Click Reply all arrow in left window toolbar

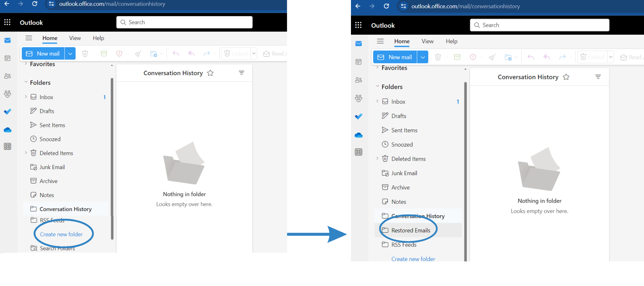pos(191,54)
